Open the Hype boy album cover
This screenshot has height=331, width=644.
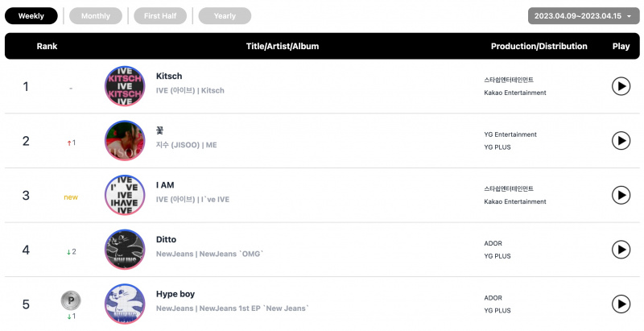[x=125, y=304]
